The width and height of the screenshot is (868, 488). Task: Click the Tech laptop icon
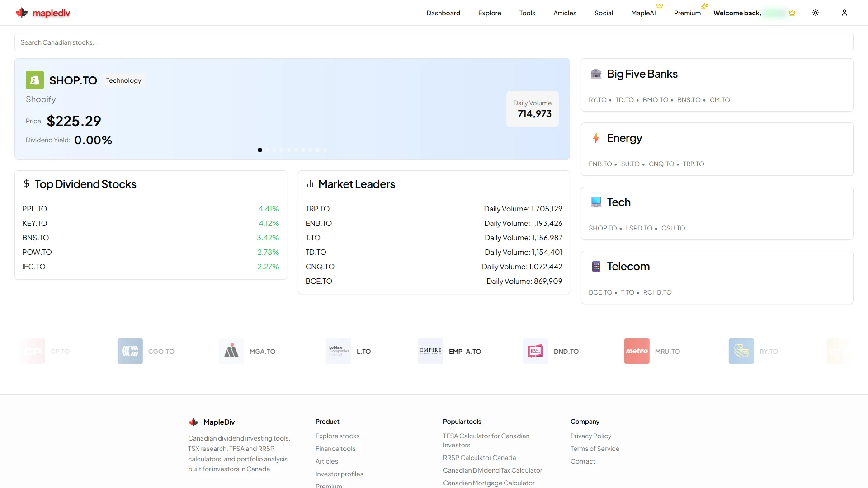pos(596,202)
